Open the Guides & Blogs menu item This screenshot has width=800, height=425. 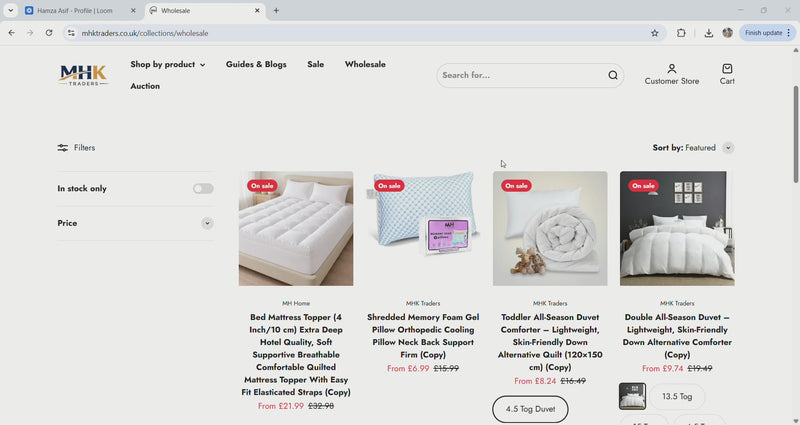[x=256, y=65]
